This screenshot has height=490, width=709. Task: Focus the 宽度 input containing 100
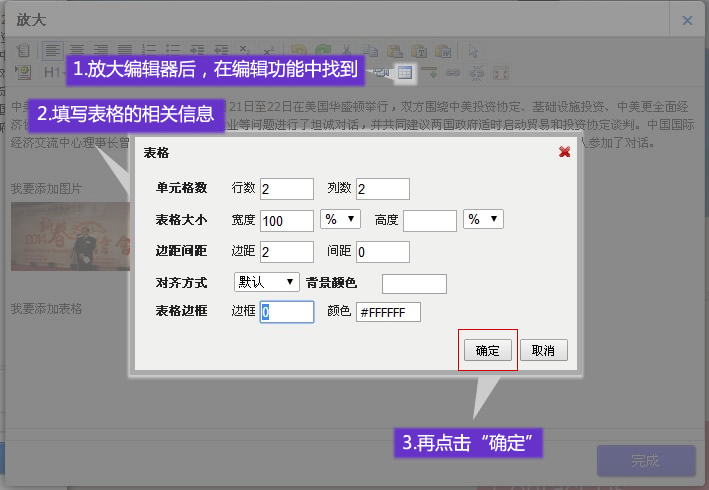tap(286, 221)
